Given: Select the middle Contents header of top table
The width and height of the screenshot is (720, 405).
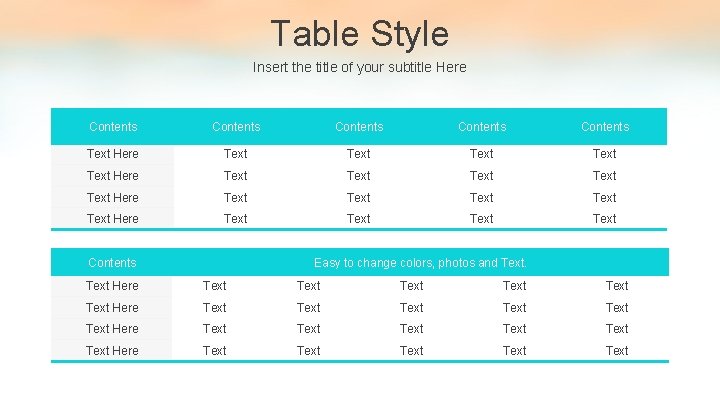Looking at the screenshot, I should [x=359, y=127].
